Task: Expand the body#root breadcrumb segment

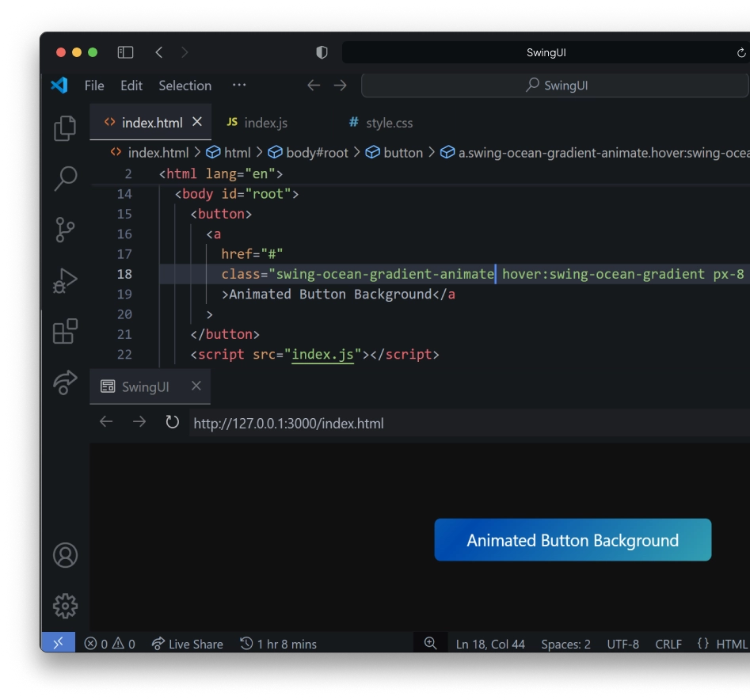Action: (x=316, y=153)
